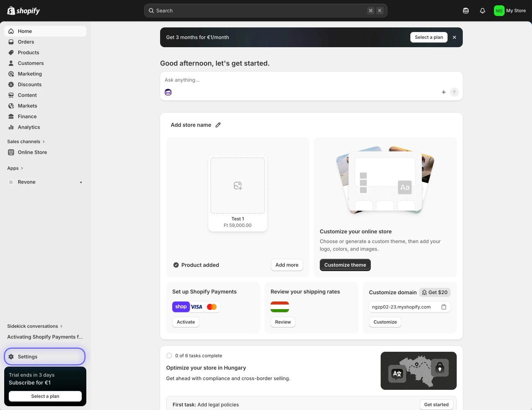The height and width of the screenshot is (410, 532).
Task: Activate Shopify Payments
Action: tap(186, 322)
